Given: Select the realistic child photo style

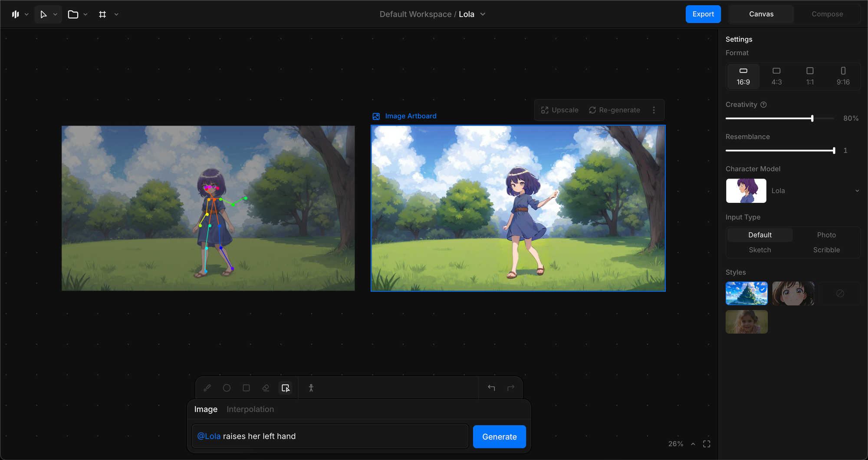Looking at the screenshot, I should click(746, 322).
